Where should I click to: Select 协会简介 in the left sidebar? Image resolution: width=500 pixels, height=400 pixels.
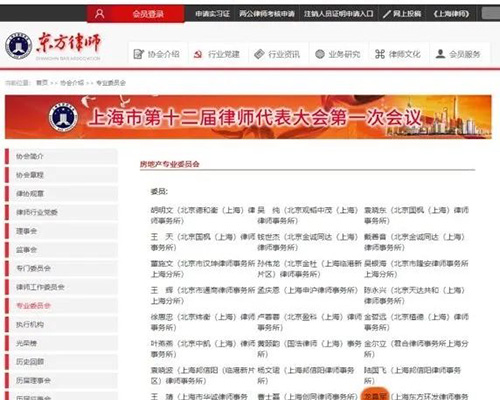point(61,156)
